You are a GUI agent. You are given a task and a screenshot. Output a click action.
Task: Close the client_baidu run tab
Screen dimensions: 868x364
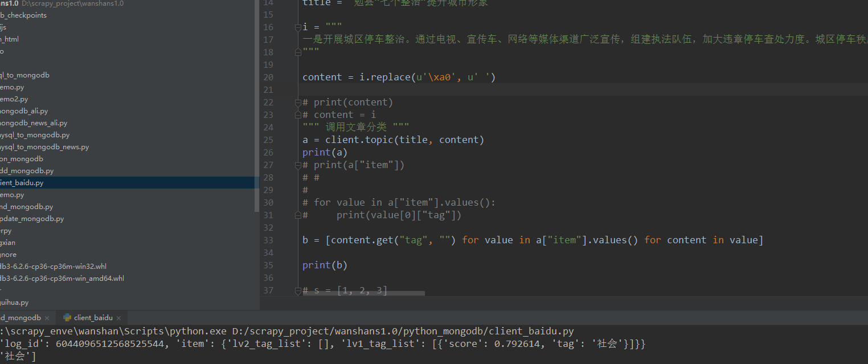tap(120, 318)
